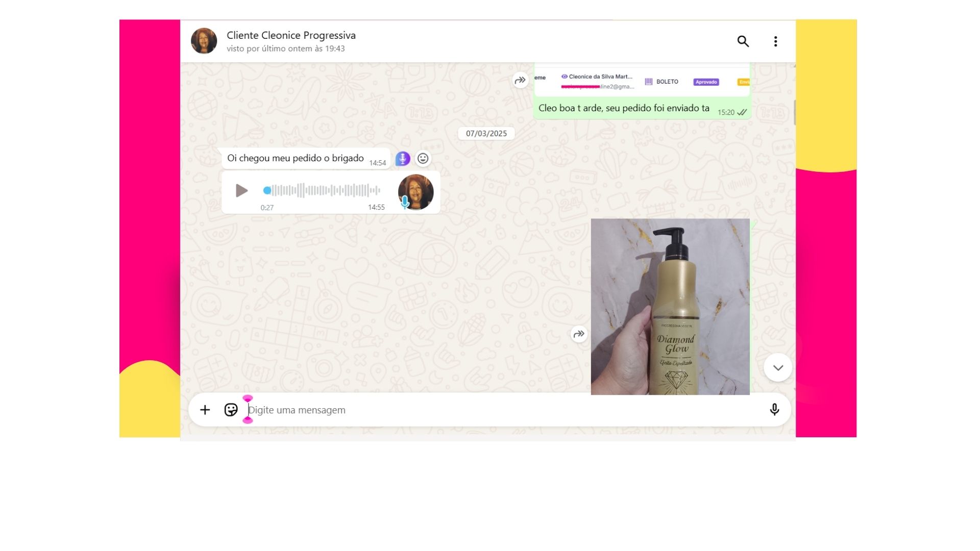Play the 0:27 voice message
Screen dimensions: 980x551
tap(241, 190)
